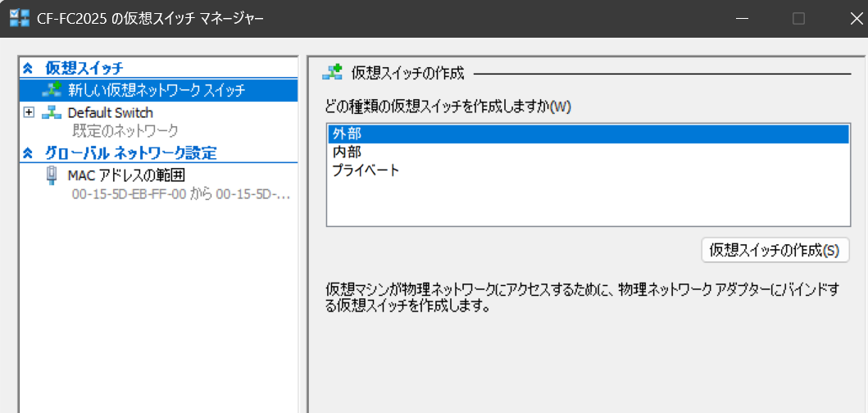
Task: Open the Default Switch entry label
Action: click(110, 112)
